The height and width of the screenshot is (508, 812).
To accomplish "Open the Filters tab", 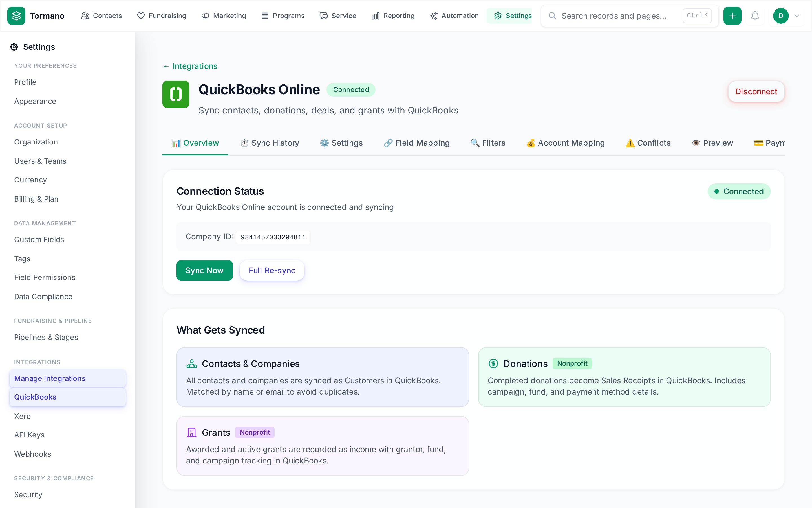I will coord(488,143).
